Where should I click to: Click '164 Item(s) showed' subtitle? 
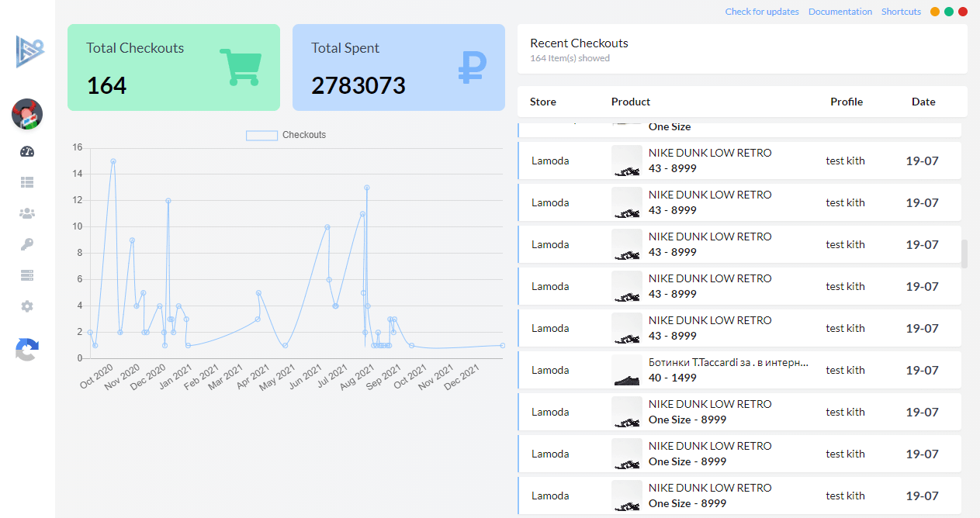click(x=570, y=58)
